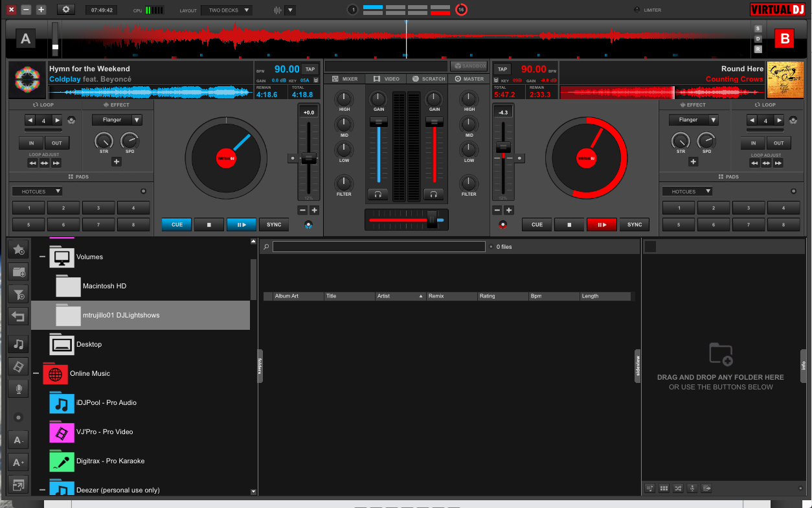The height and width of the screenshot is (508, 812).
Task: Toggle deck A pads option dot
Action: tap(143, 192)
